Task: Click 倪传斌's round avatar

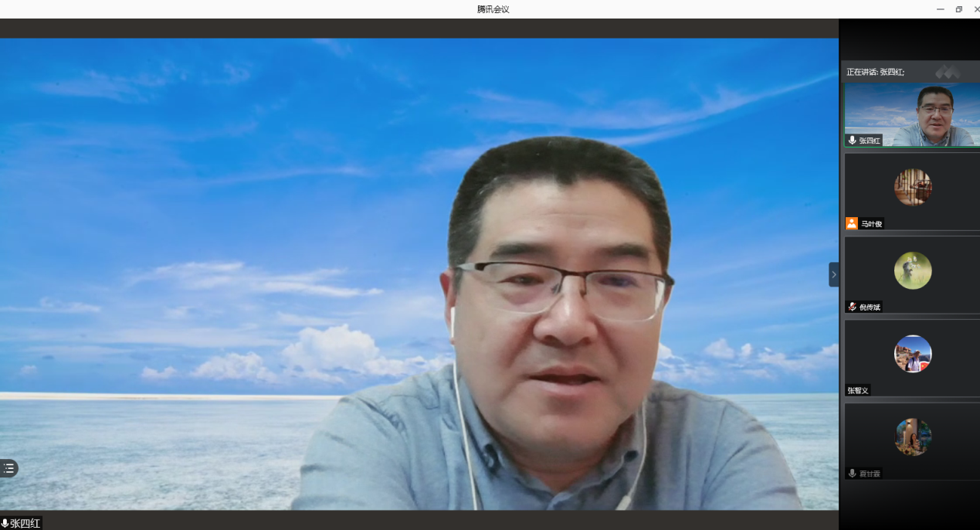Action: coord(913,270)
